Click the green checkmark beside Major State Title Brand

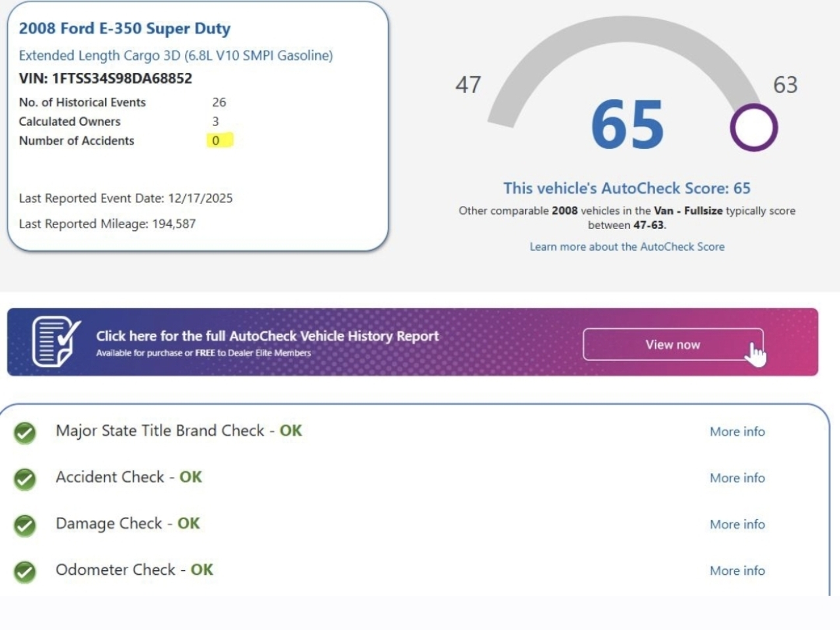[25, 432]
